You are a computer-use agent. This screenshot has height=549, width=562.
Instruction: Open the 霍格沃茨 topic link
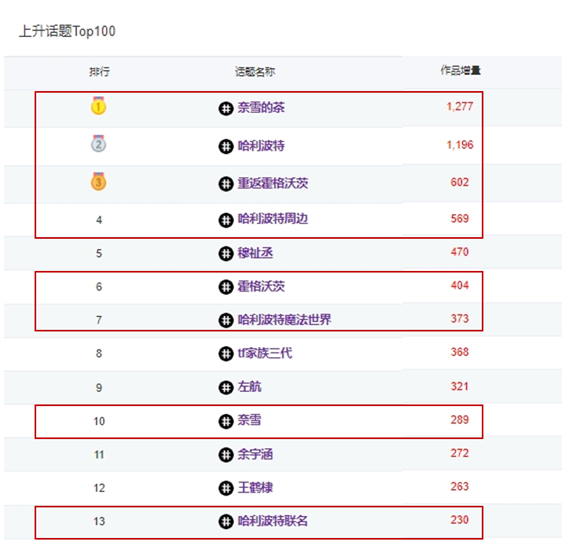(261, 286)
